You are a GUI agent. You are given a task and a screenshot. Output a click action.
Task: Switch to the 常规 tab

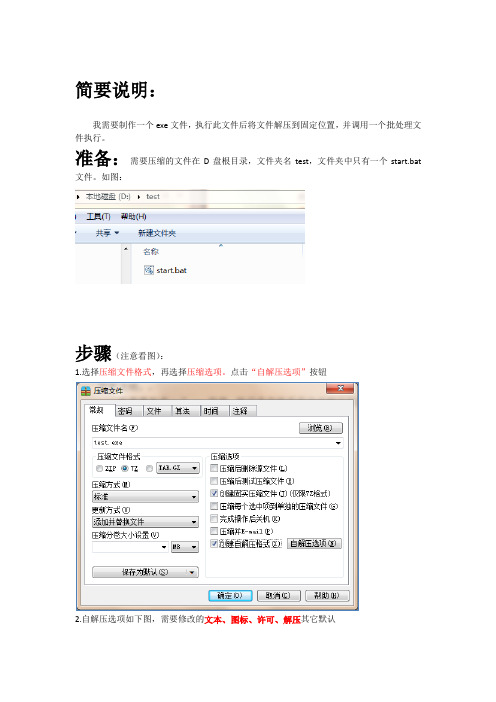97,410
